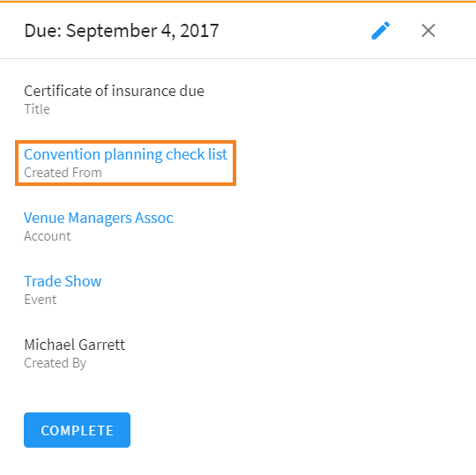This screenshot has width=476, height=475.
Task: Click the orange highlighted Created From box
Action: (x=125, y=163)
